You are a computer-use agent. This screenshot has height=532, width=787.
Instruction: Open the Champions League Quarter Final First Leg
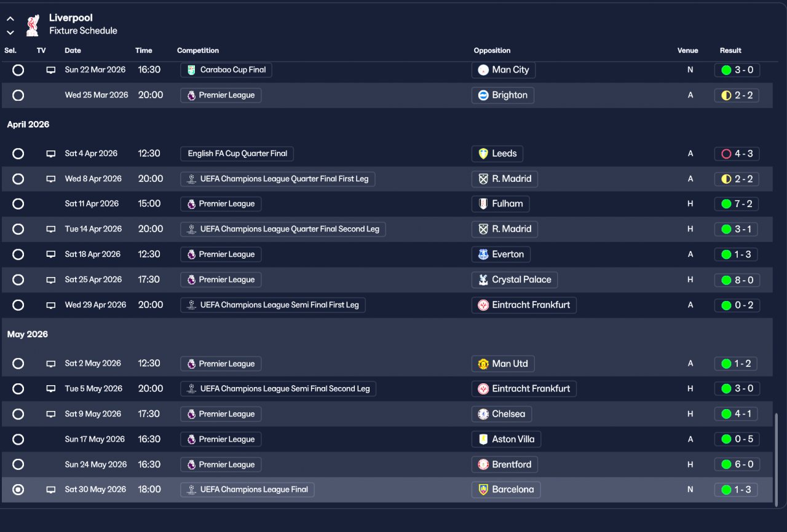(278, 179)
